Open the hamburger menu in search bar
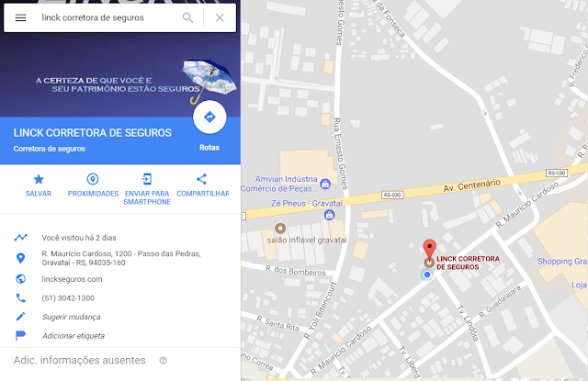This screenshot has height=381, width=588. pos(20,17)
